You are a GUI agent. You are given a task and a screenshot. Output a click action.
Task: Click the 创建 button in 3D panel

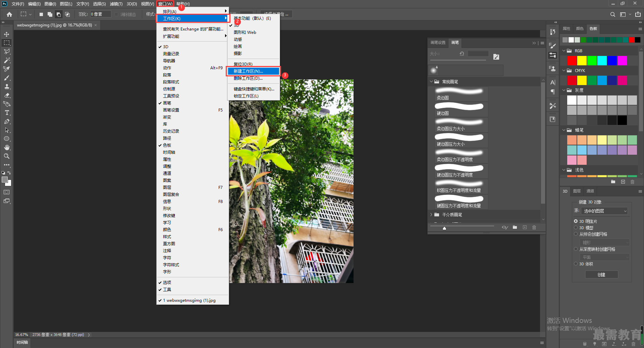[x=601, y=275]
